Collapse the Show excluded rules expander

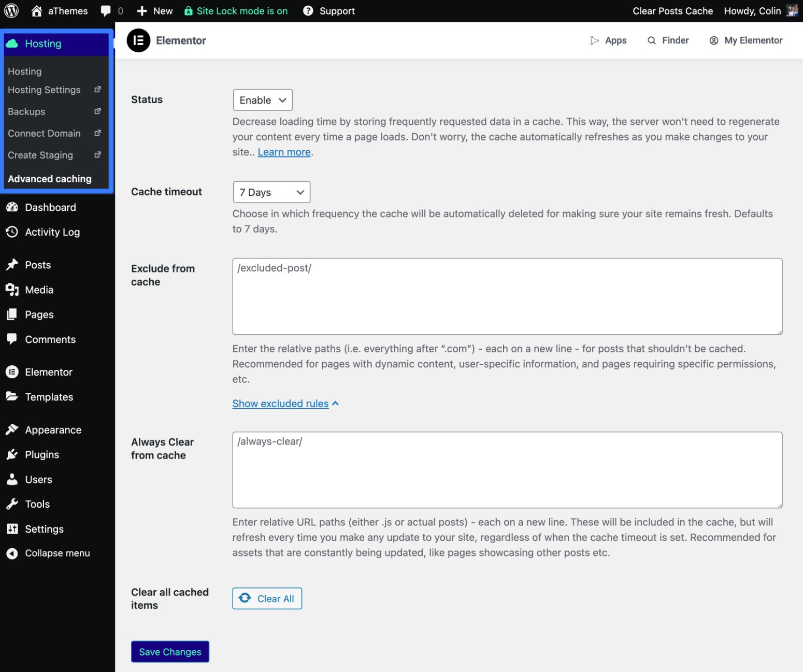point(285,404)
